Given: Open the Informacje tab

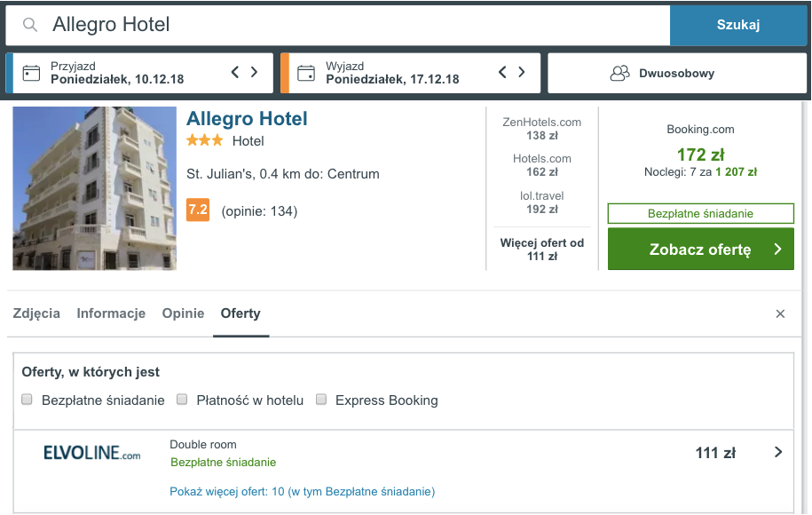Looking at the screenshot, I should (x=111, y=313).
